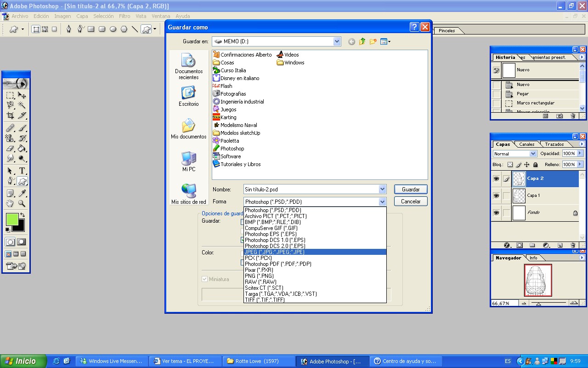Open the layer blend mode Normal dropdown
Image resolution: width=588 pixels, height=368 pixels.
coord(533,154)
